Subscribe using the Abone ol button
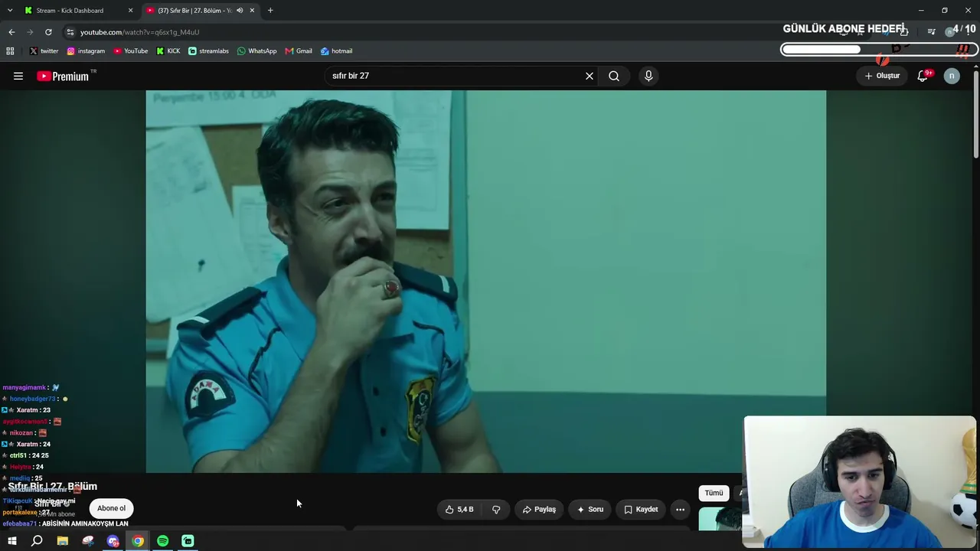 111,508
